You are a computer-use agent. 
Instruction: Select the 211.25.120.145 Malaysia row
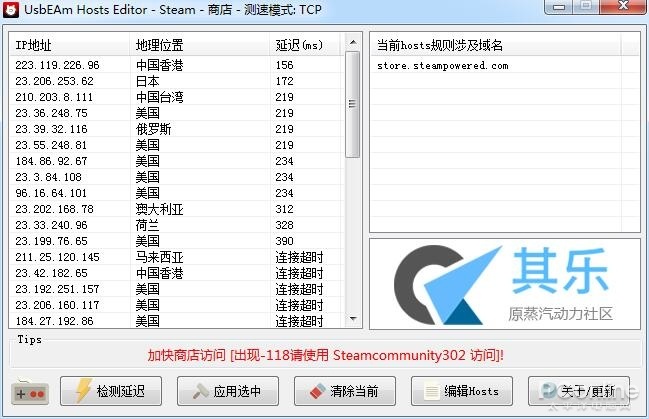point(177,257)
